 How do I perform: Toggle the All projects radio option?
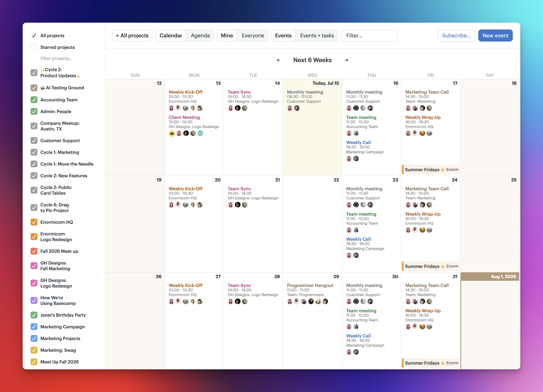pyautogui.click(x=34, y=35)
